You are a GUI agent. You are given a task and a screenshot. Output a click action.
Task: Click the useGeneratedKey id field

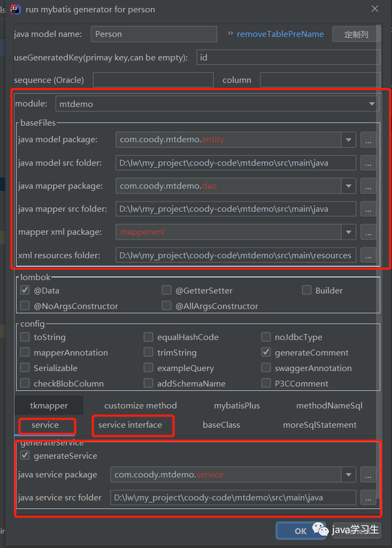288,58
